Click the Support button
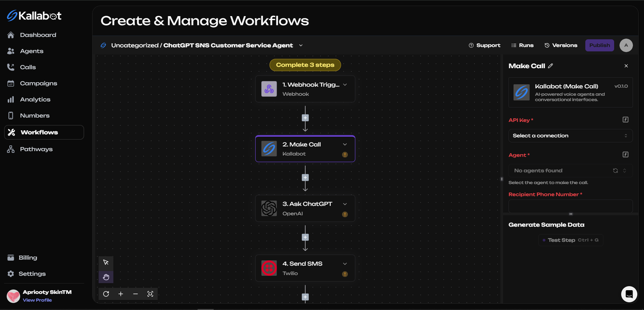 coord(484,45)
